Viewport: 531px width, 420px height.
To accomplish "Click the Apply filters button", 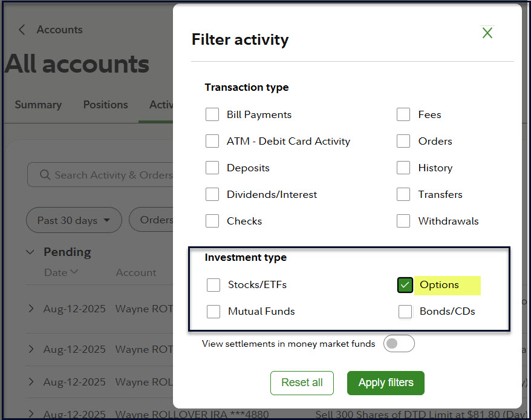I will click(385, 382).
